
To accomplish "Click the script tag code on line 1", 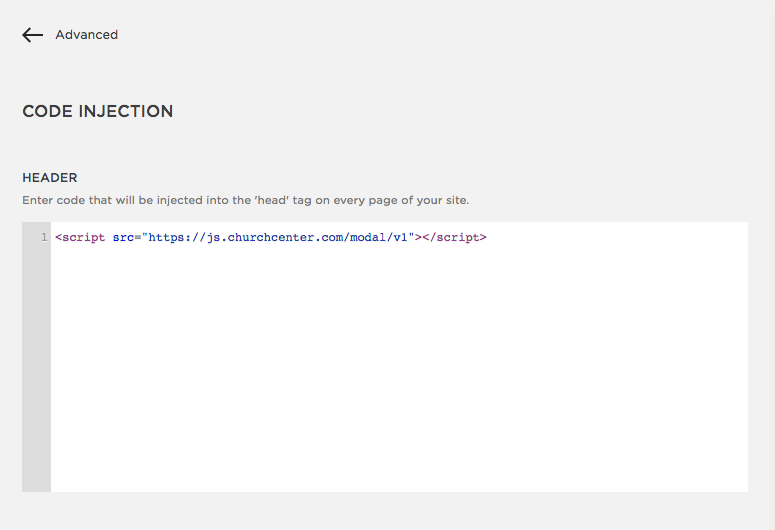I will (x=271, y=237).
